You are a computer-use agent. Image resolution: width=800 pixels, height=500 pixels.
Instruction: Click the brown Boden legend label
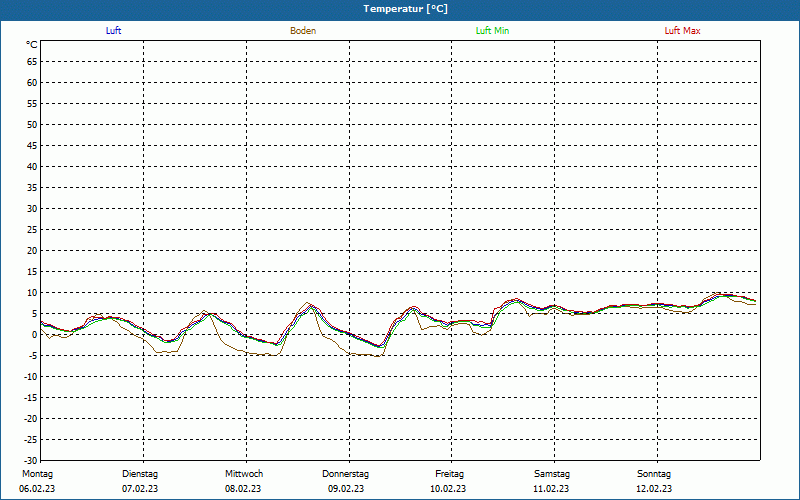click(303, 31)
